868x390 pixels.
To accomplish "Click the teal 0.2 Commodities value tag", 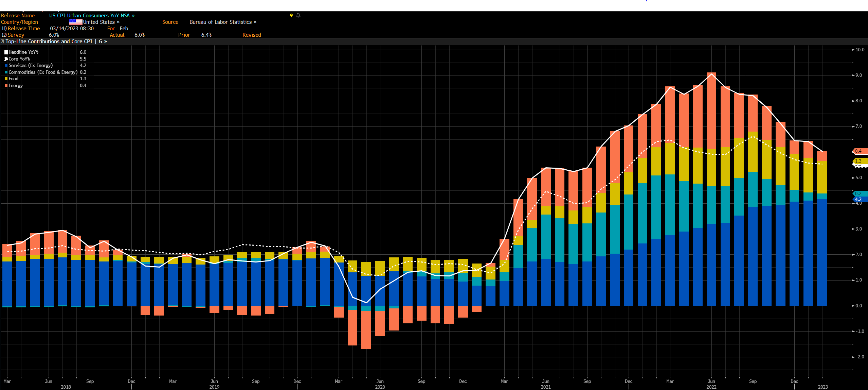I will [x=859, y=193].
